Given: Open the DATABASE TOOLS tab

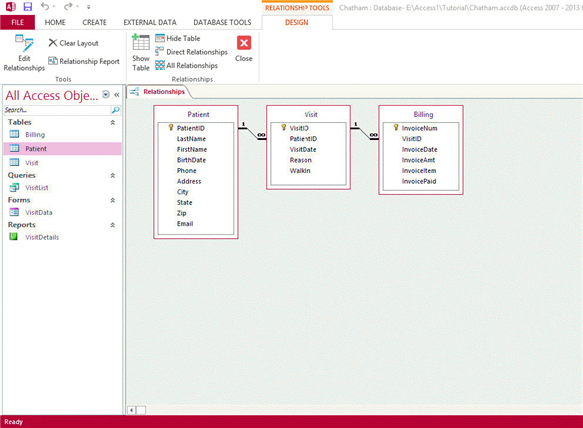Looking at the screenshot, I should click(222, 22).
